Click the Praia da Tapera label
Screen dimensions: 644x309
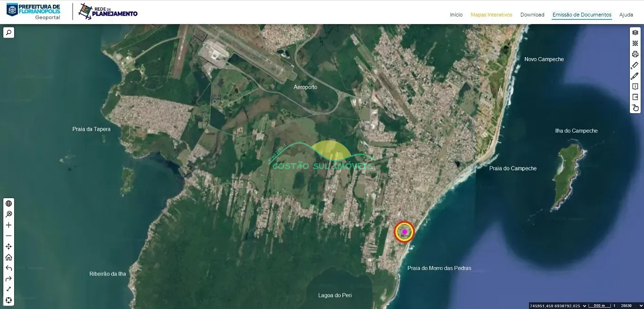91,129
